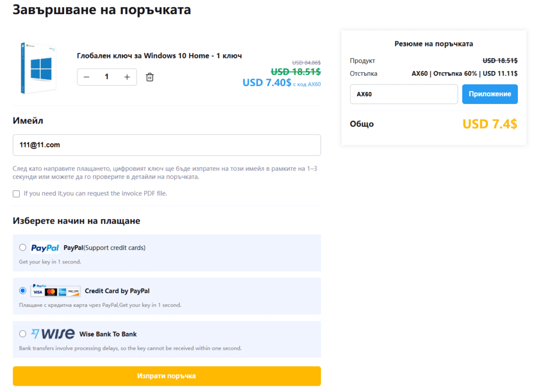This screenshot has width=535, height=392.
Task: Click the 'Wise Bank To Bank' label
Action: click(x=108, y=334)
